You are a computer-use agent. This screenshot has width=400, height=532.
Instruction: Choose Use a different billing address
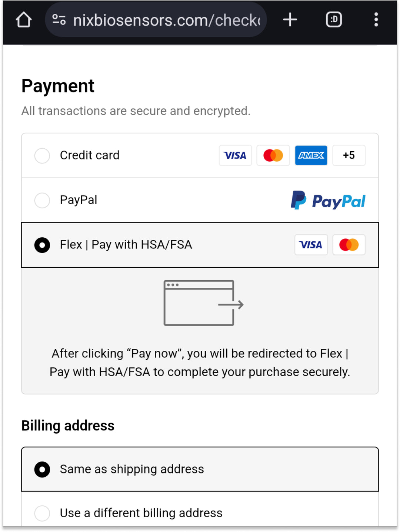(x=42, y=513)
